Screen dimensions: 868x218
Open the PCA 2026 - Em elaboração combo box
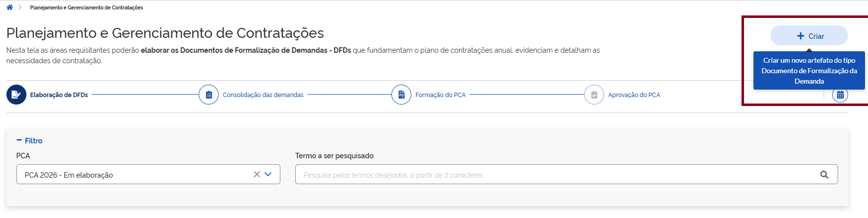pyautogui.click(x=134, y=175)
